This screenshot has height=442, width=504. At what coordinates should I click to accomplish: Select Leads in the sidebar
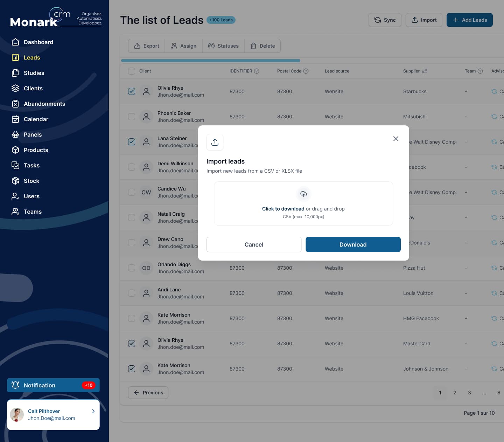point(26,57)
